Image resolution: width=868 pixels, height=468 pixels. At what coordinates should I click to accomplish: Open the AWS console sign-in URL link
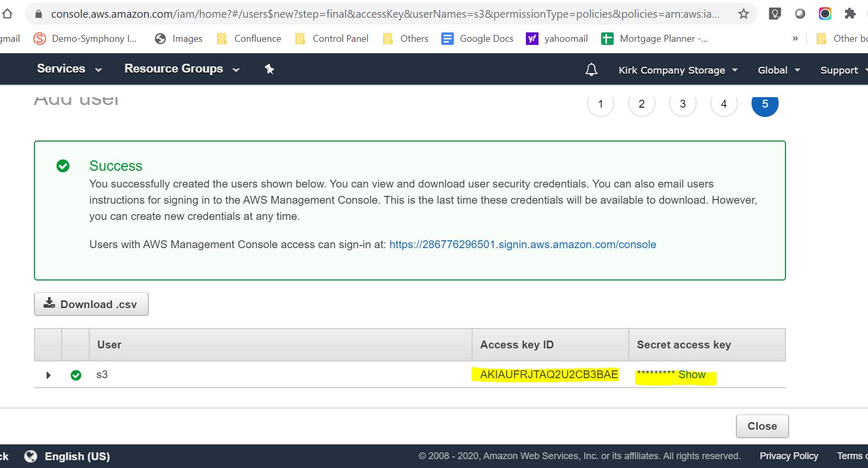[523, 244]
